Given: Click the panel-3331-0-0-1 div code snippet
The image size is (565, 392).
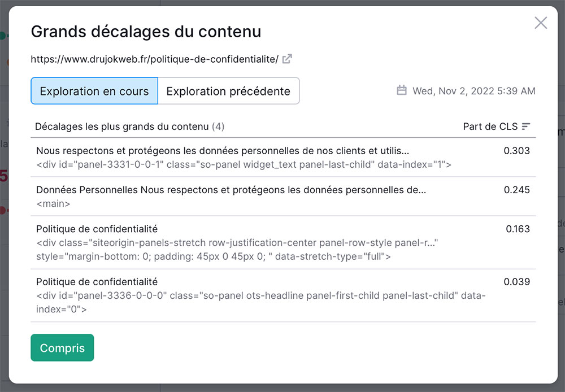Looking at the screenshot, I should [x=244, y=165].
